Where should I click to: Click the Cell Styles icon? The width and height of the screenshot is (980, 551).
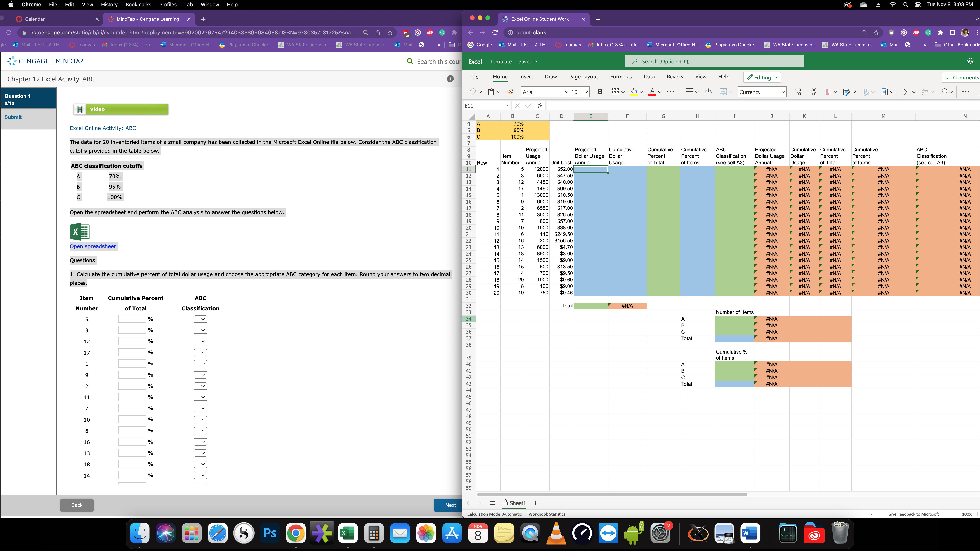coord(866,92)
